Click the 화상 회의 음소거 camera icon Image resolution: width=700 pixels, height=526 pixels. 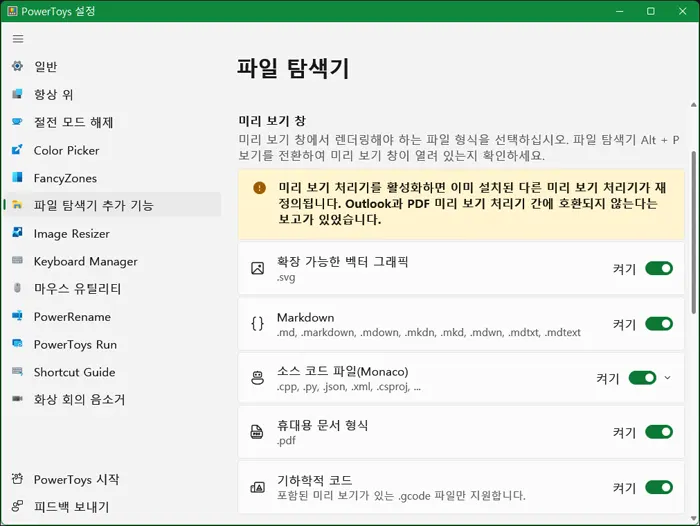[17, 399]
